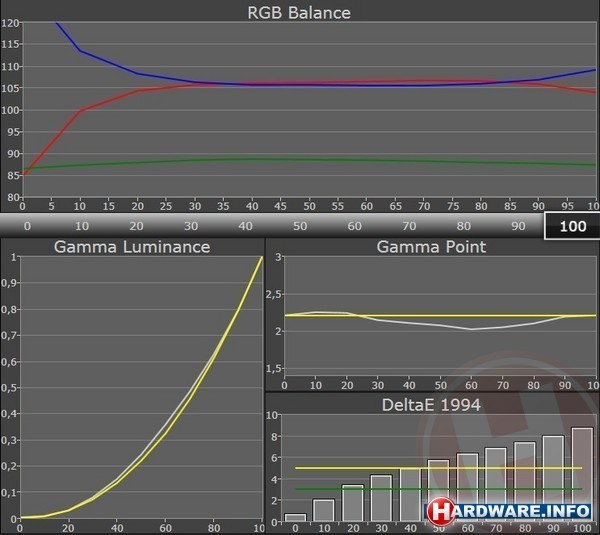
Task: Click the RGB Balance chart title
Action: (x=299, y=13)
